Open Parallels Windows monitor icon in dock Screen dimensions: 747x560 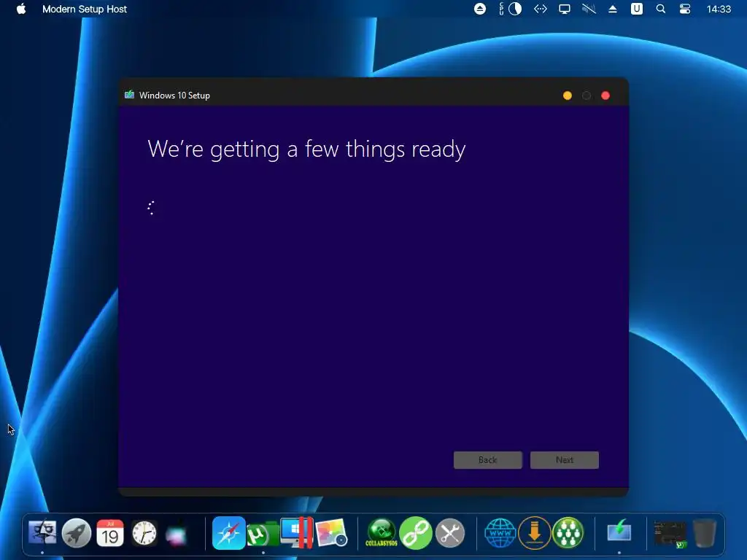tap(296, 533)
